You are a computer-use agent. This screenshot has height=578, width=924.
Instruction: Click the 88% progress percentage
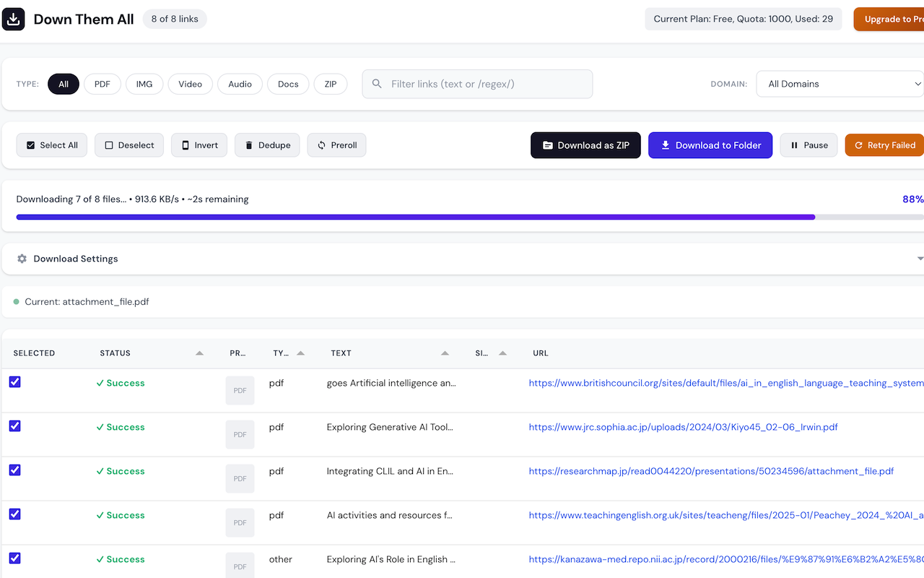tap(913, 199)
